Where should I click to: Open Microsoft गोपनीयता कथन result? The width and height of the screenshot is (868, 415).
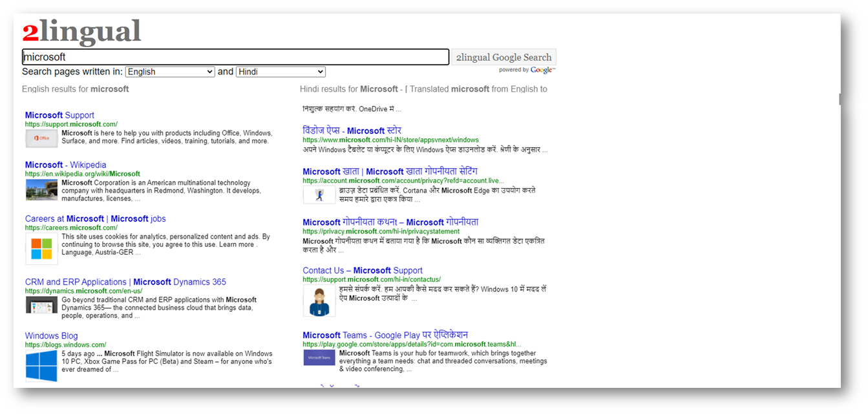coord(390,222)
